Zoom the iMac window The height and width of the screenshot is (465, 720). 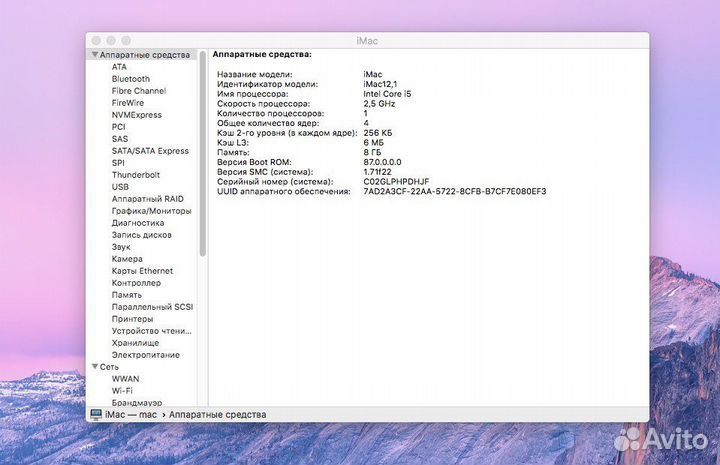tap(126, 41)
